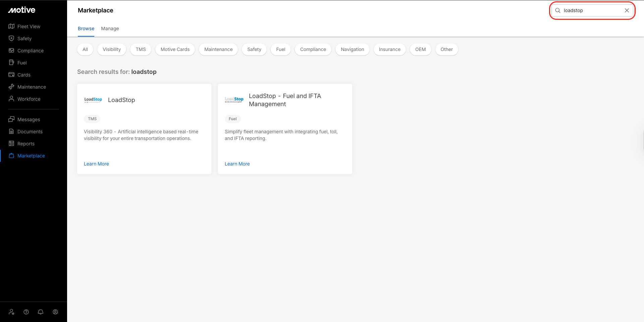Click the Fuel pump icon in sidebar
The width and height of the screenshot is (644, 322).
(x=11, y=62)
